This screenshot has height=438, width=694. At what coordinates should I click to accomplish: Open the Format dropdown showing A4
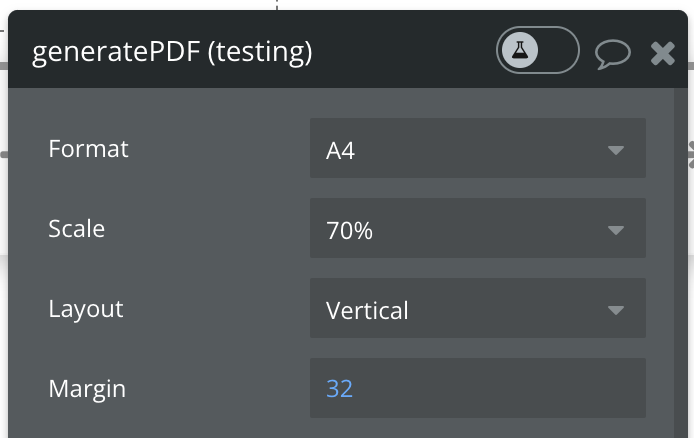(477, 150)
